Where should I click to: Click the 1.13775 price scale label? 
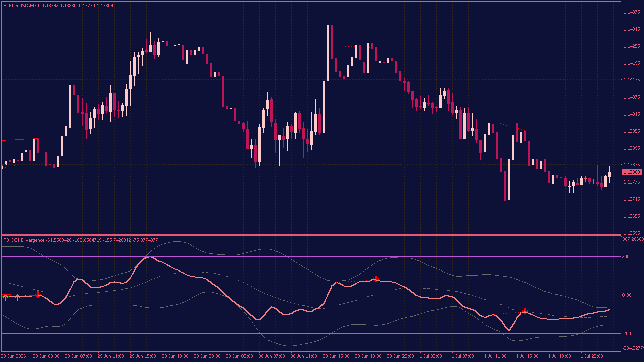[632, 182]
